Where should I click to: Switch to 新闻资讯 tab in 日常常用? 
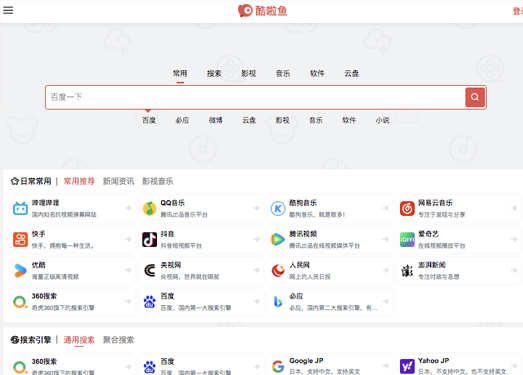point(118,181)
